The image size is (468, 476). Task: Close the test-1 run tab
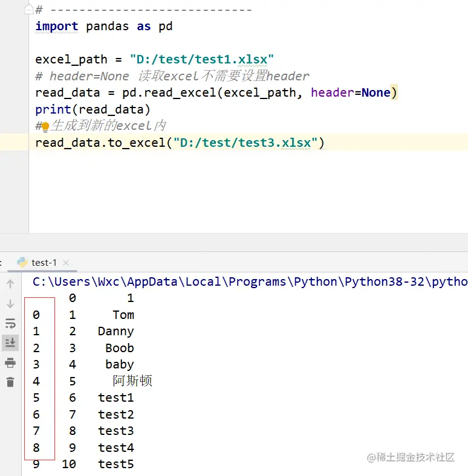pos(66,263)
